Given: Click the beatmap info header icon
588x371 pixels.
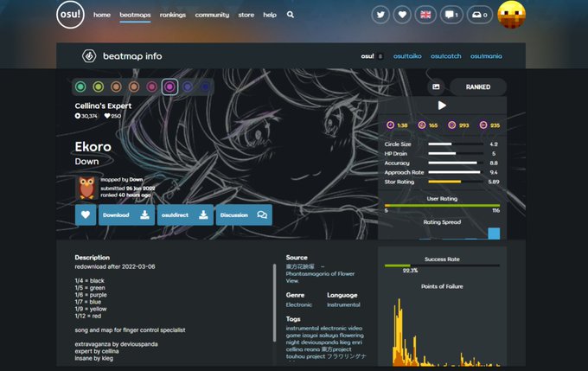Looking at the screenshot, I should 89,56.
